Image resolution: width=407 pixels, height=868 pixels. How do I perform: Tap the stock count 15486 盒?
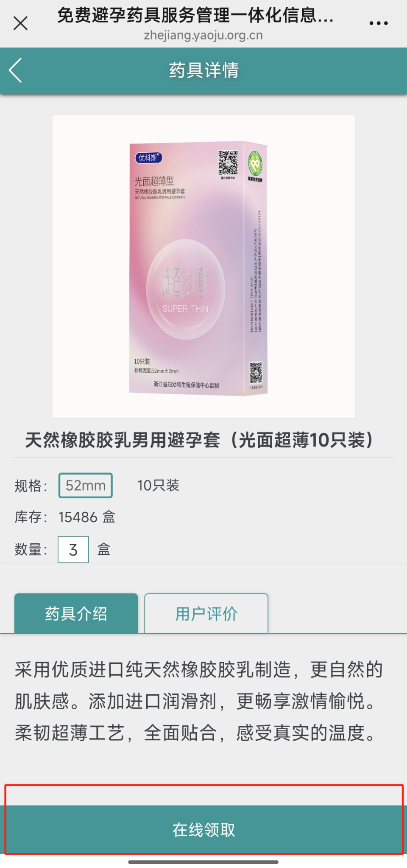point(87,517)
